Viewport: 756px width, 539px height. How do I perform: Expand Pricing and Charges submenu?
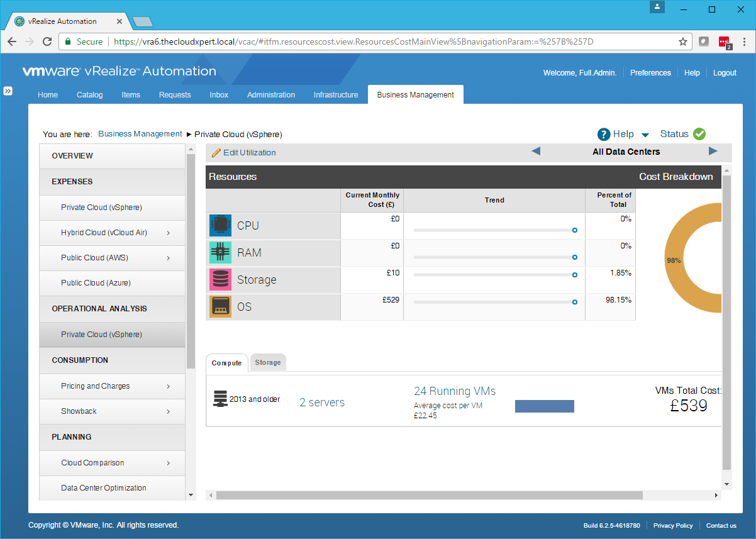[169, 386]
